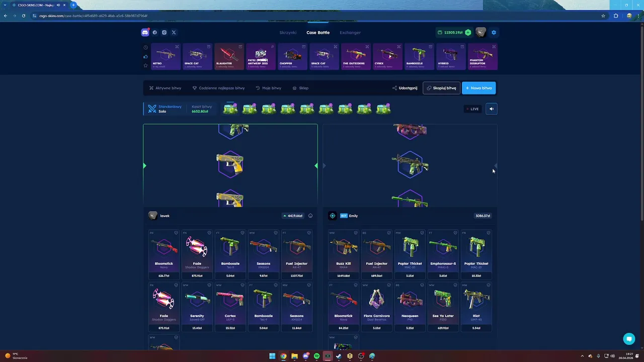Bookmark this page with star icon
Viewport: 644px width, 362px height.
[603, 16]
